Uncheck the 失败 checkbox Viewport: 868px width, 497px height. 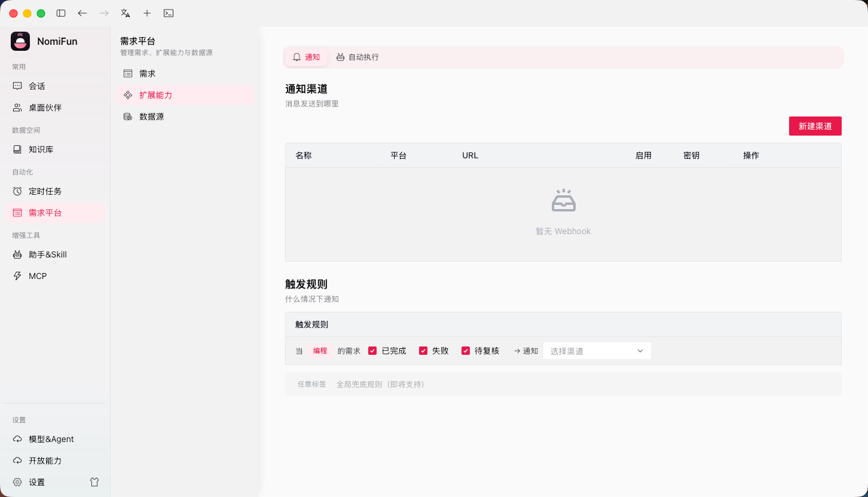(423, 351)
